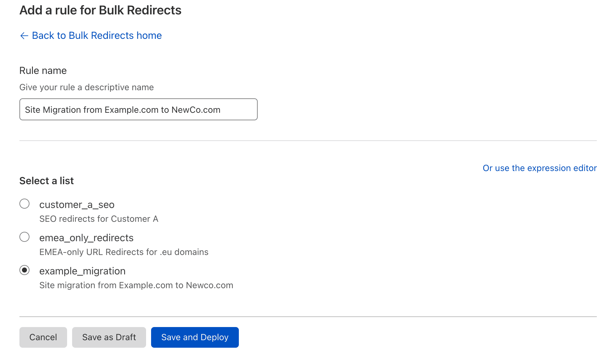
Task: Click Save and Deploy
Action: [x=195, y=337]
